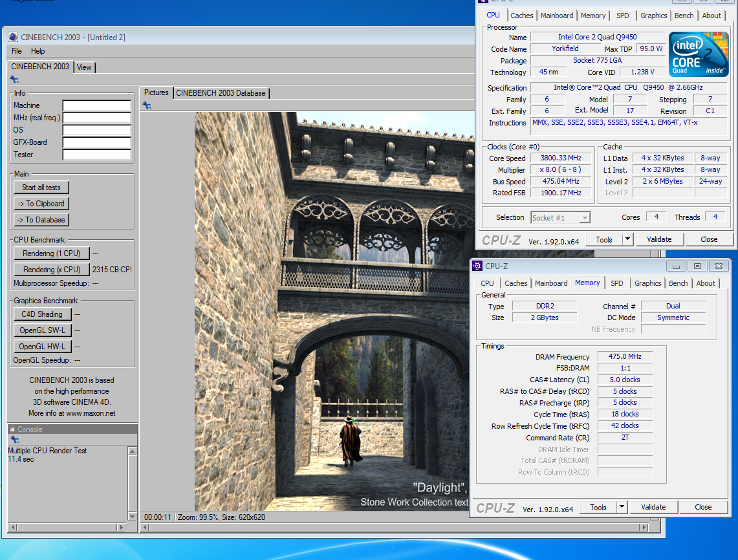Click maximize icon on lower CPU-Z window
738x560 pixels.
pos(697,266)
